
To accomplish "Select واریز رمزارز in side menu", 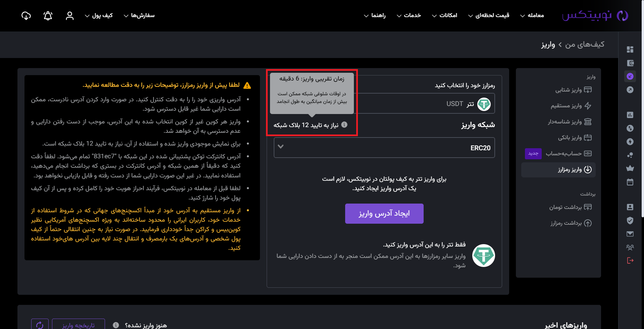I will 558,169.
